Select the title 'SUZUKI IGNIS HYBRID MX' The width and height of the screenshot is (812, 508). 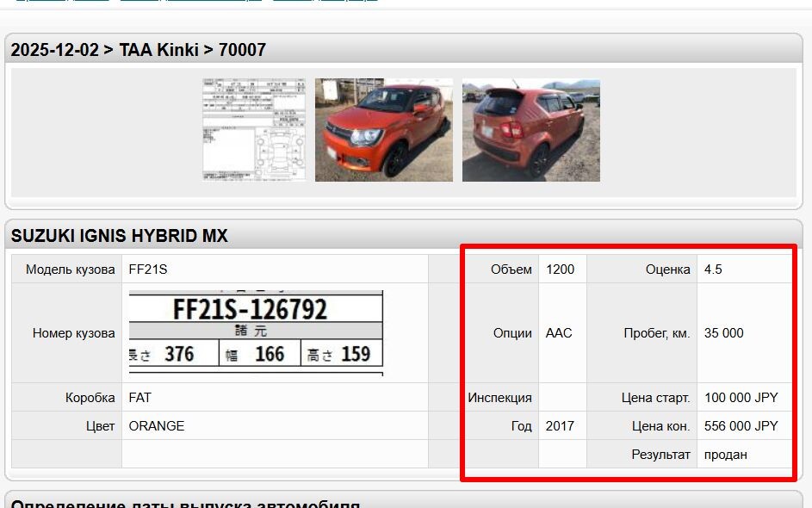coord(119,236)
